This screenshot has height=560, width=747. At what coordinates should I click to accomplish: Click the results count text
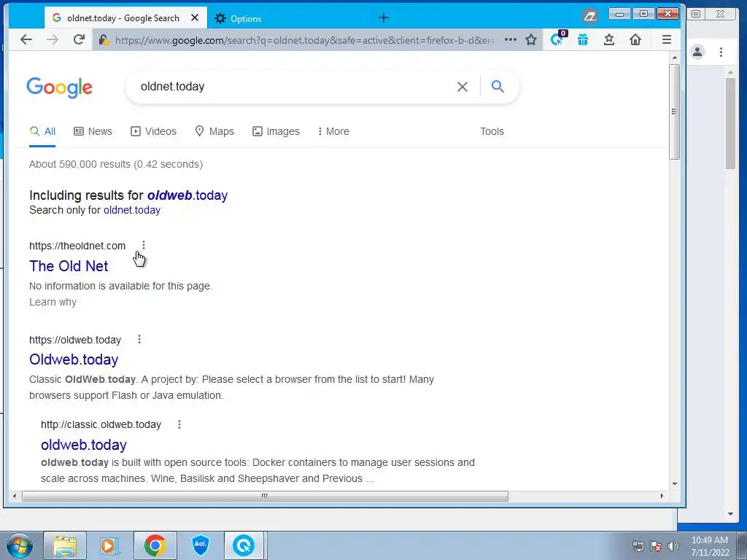tap(116, 164)
